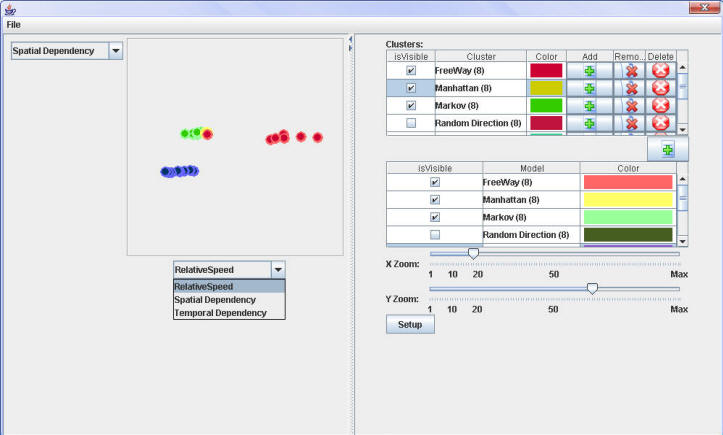Click the Setup button
The width and height of the screenshot is (723, 435).
coord(410,326)
